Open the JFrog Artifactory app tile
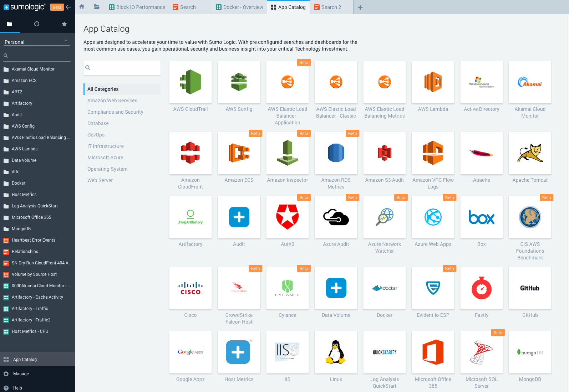The height and width of the screenshot is (392, 569). point(190,217)
